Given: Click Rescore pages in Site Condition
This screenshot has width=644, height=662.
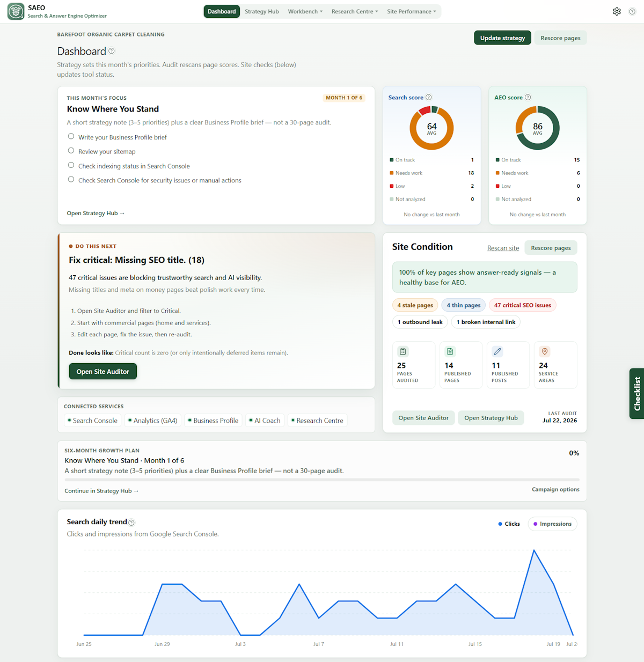Looking at the screenshot, I should tap(551, 248).
